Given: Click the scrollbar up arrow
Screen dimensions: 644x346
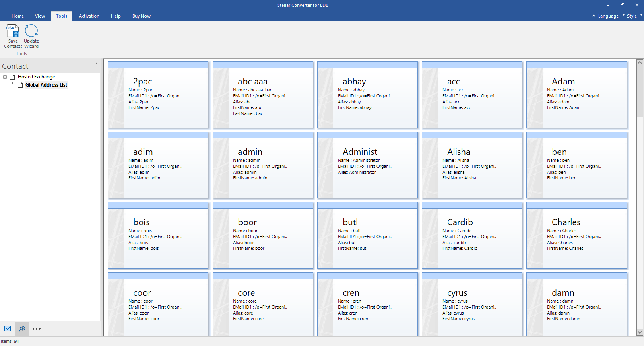Looking at the screenshot, I should [640, 62].
